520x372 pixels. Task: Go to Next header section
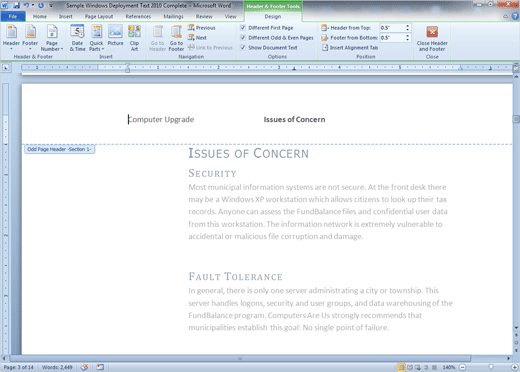[197, 38]
